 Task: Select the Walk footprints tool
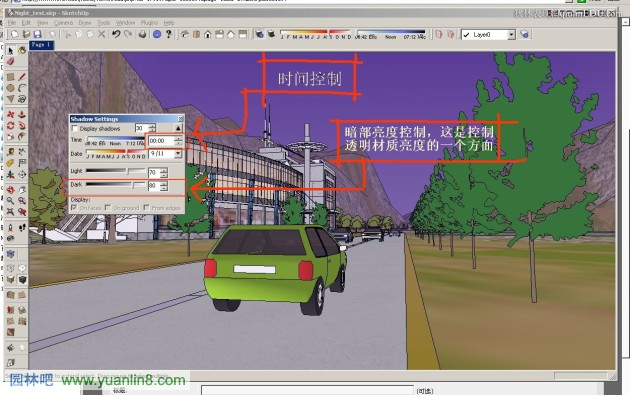22,227
